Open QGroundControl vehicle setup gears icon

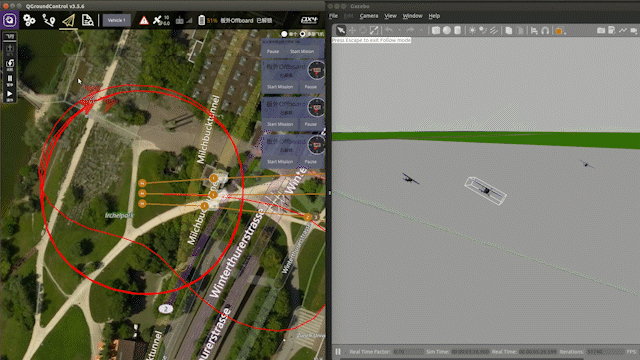point(29,20)
